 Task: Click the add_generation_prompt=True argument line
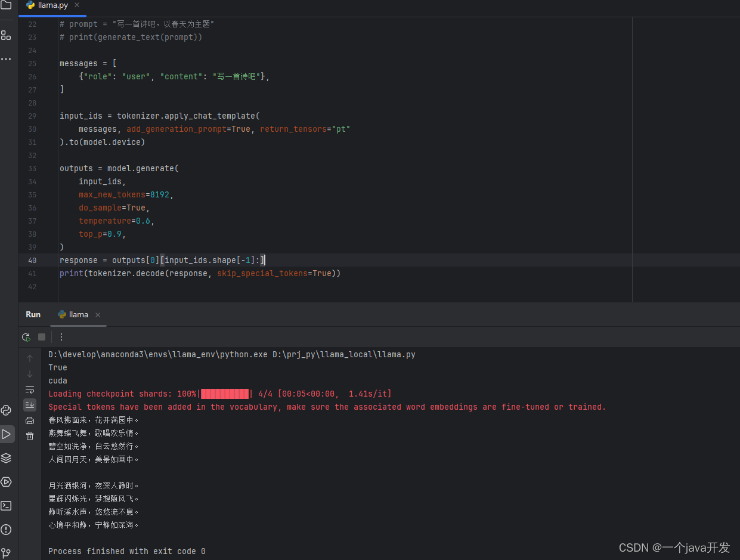pos(214,129)
